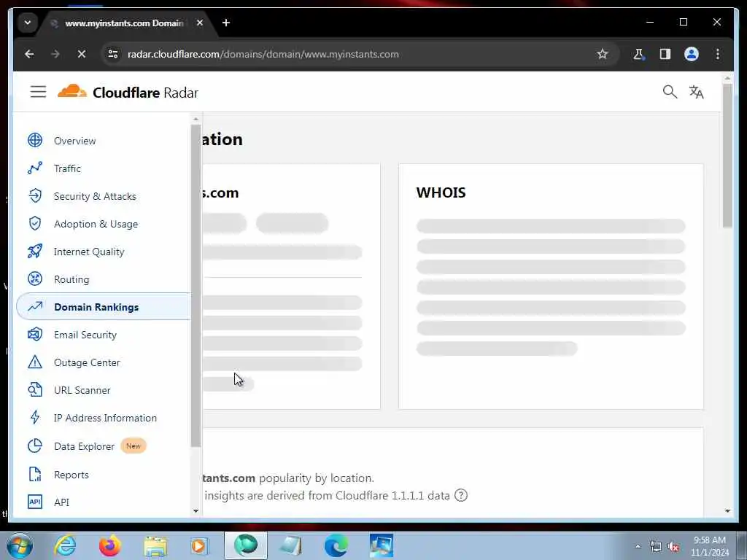
Task: Click the Security & Attacks shield icon
Action: pos(35,195)
